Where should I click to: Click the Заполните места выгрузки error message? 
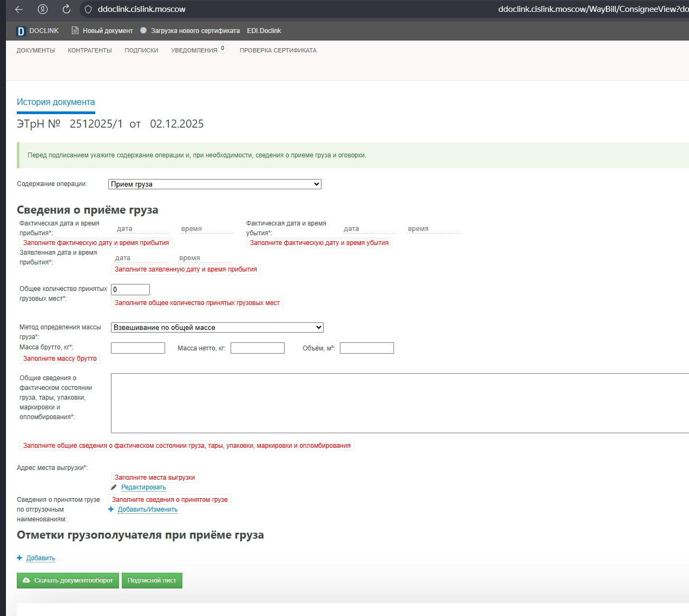click(x=155, y=478)
